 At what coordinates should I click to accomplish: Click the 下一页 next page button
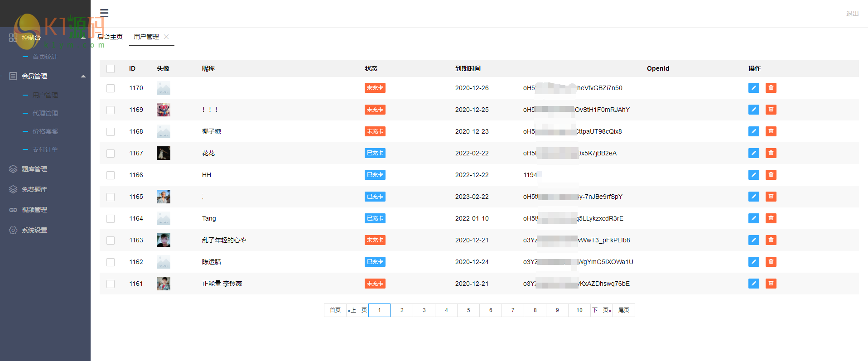click(602, 310)
